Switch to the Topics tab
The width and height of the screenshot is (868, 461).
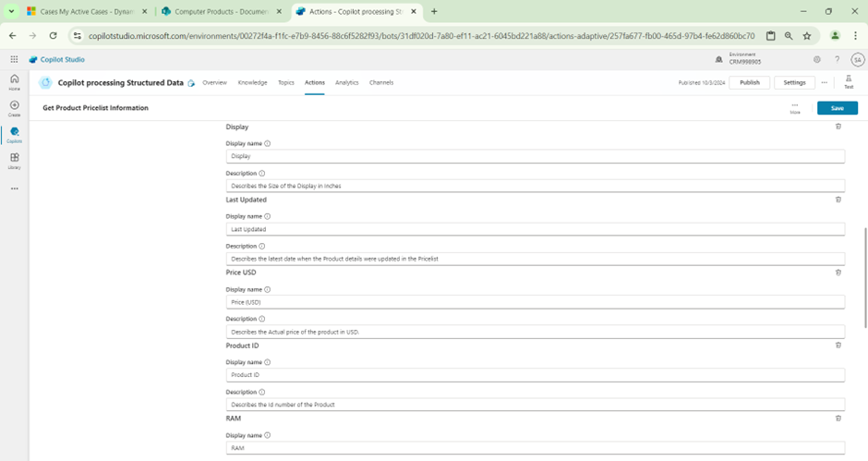pyautogui.click(x=286, y=82)
